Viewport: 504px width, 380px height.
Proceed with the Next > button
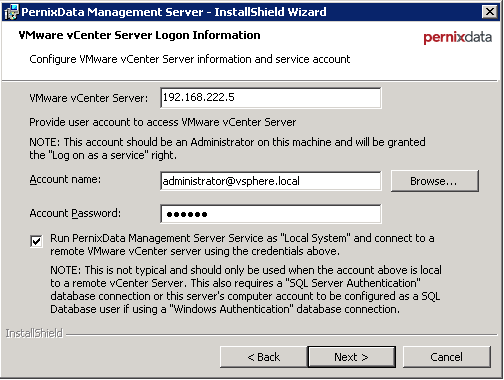tap(352, 357)
